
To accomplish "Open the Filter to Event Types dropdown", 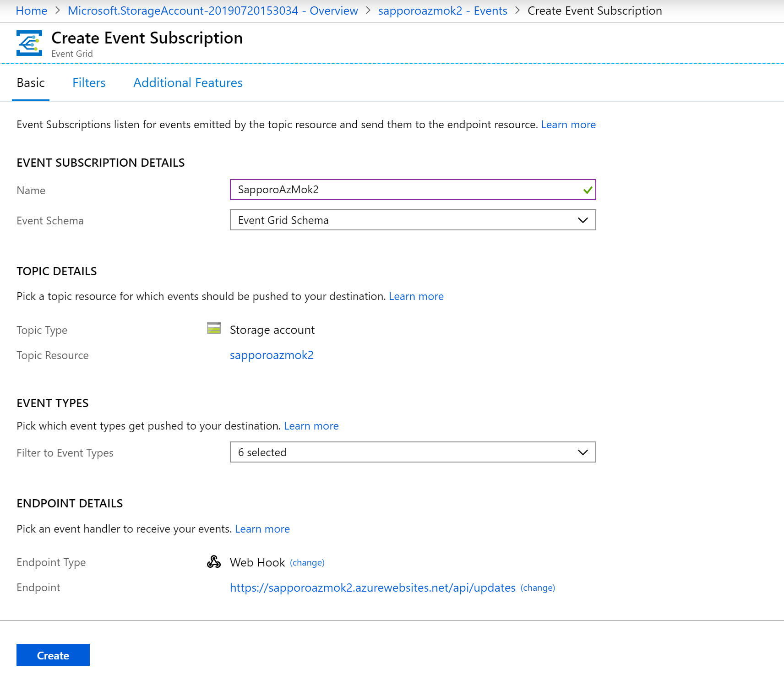I will tap(412, 452).
